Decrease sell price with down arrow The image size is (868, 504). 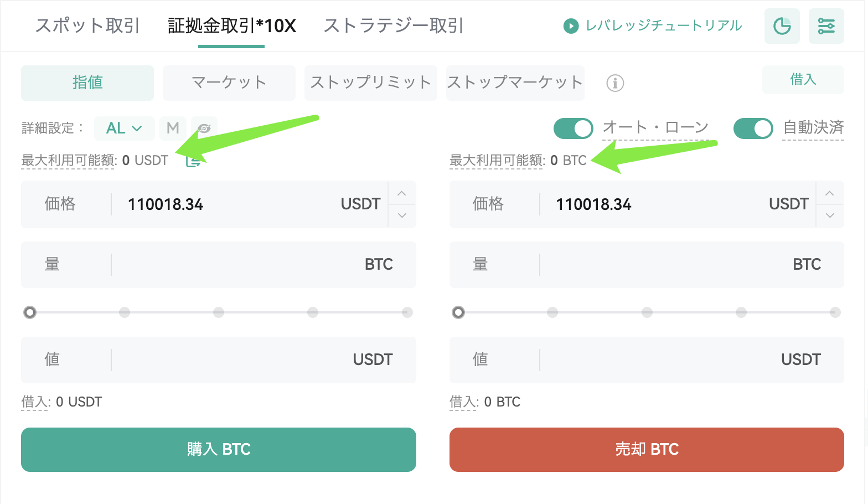click(x=829, y=215)
